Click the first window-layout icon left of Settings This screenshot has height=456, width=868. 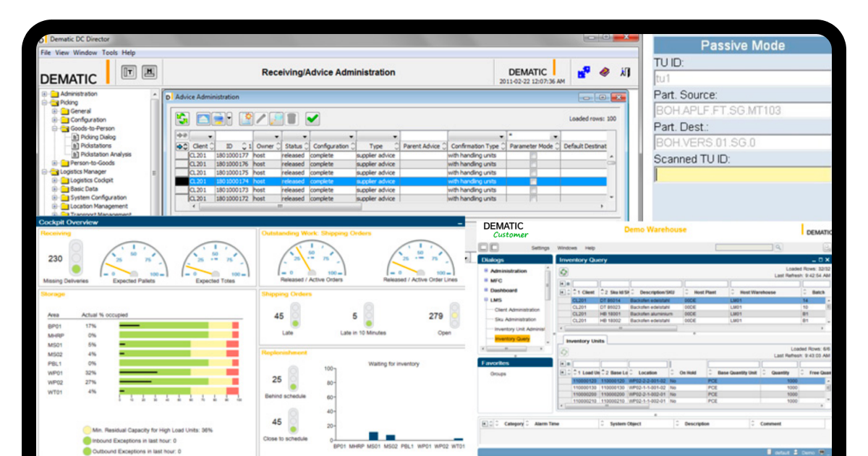coord(484,248)
